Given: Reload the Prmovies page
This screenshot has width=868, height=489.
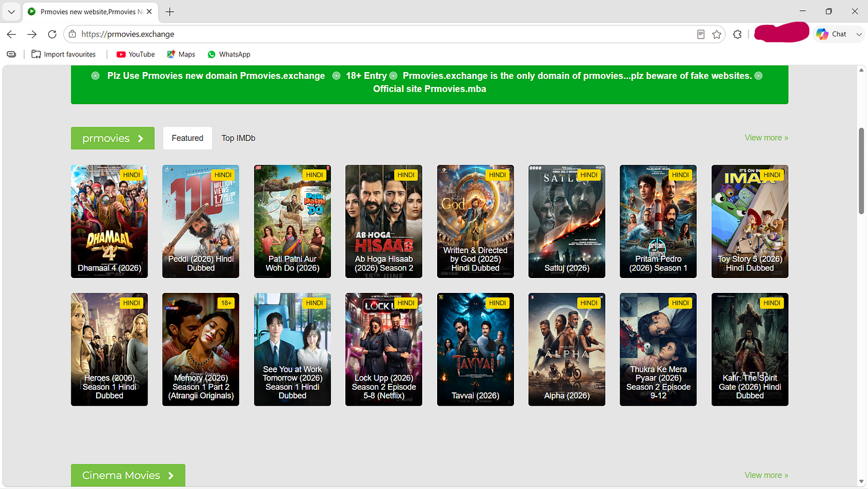Looking at the screenshot, I should pyautogui.click(x=52, y=34).
